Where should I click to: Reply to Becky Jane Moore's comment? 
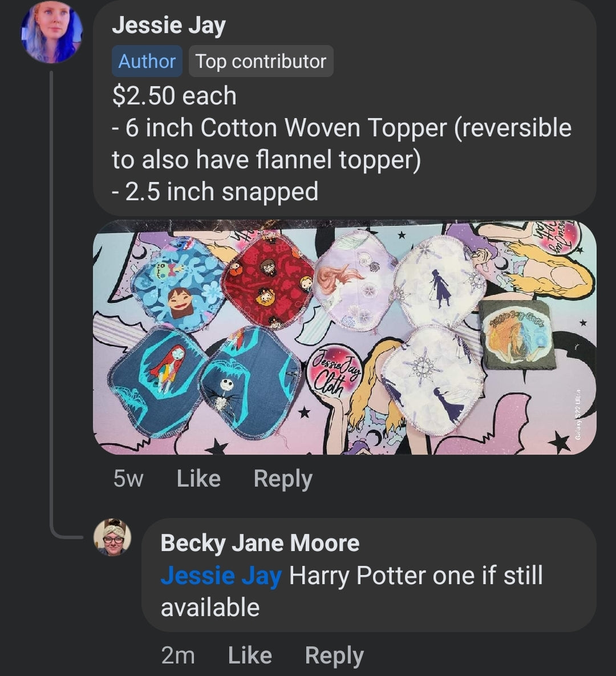(334, 655)
